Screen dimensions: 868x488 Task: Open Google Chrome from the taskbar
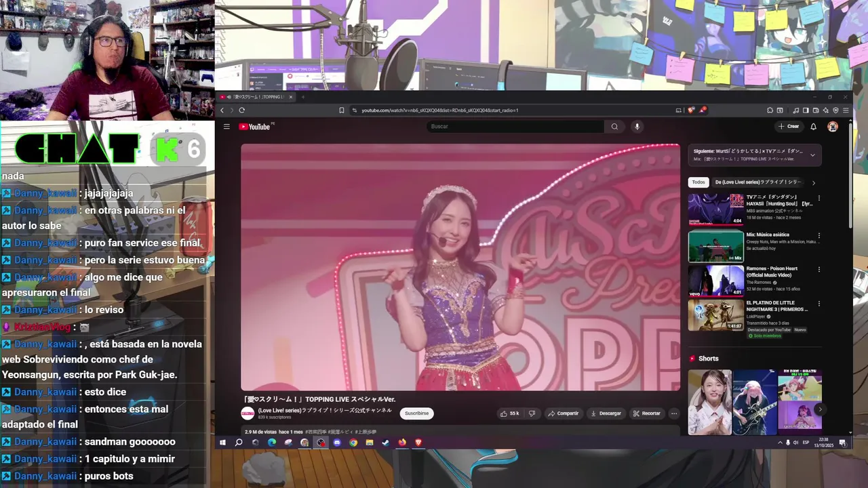[x=353, y=443]
